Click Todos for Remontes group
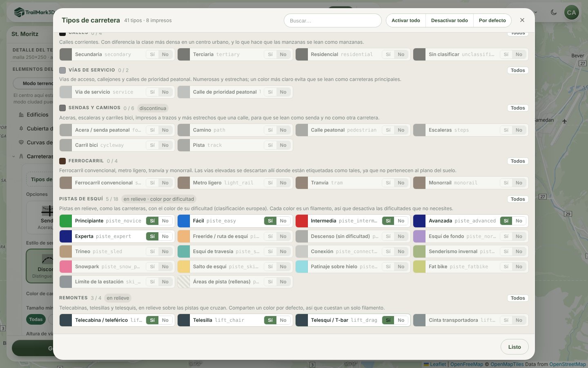Screen dimensions: 588x368 click(518, 298)
